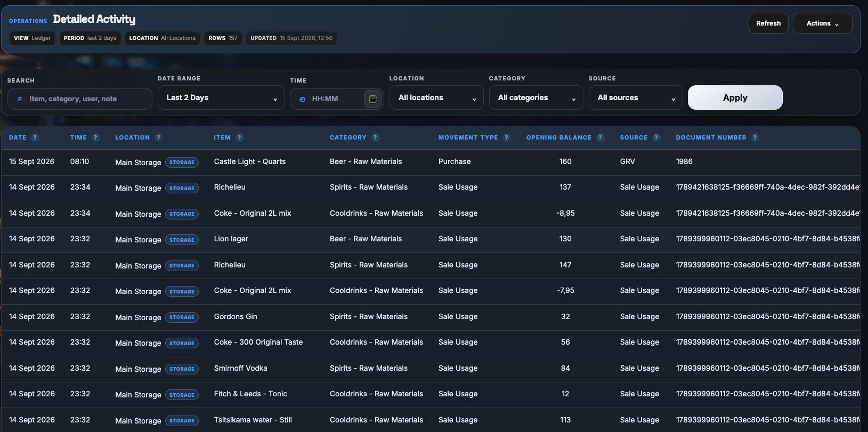Viewport: 868px width, 432px height.
Task: Click the clock icon inside the time field
Action: [302, 99]
